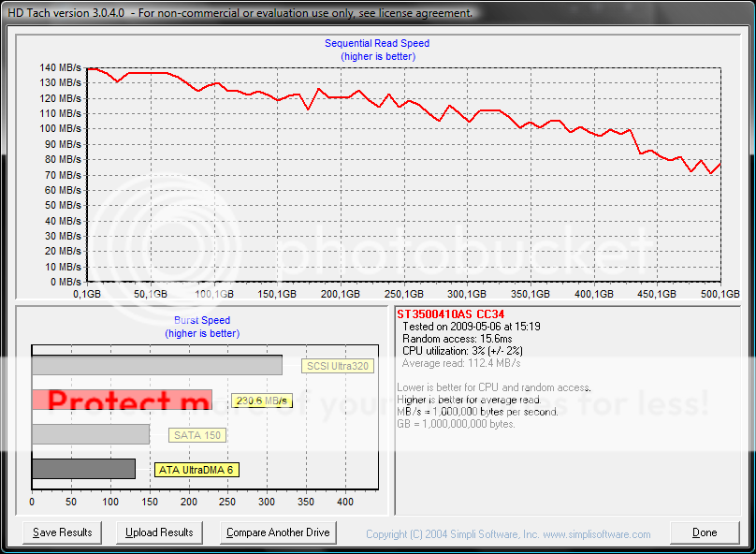756x554 pixels.
Task: Click the HD Tach version title bar text
Action: click(x=240, y=13)
